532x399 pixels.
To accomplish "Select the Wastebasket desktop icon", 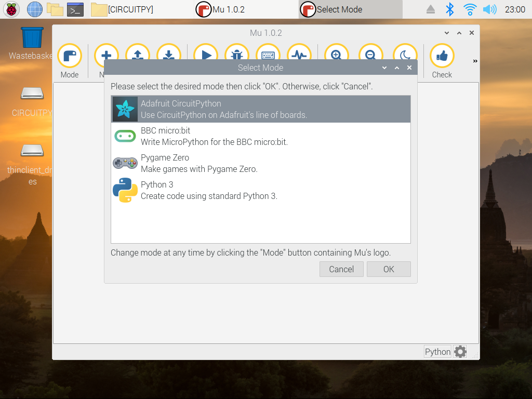I will click(x=32, y=44).
